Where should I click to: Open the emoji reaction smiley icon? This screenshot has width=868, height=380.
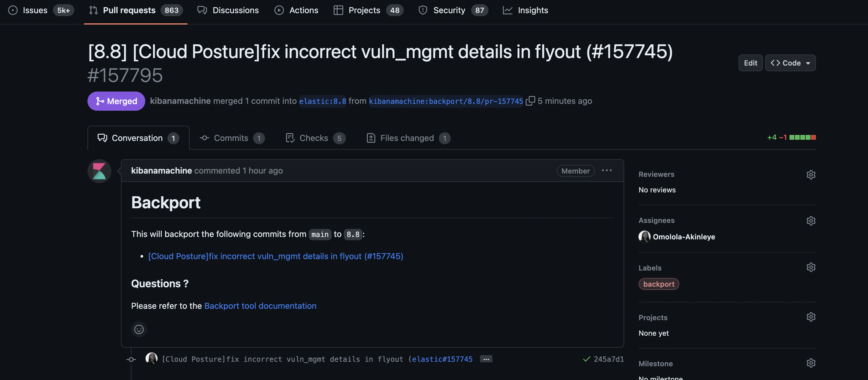coord(139,329)
